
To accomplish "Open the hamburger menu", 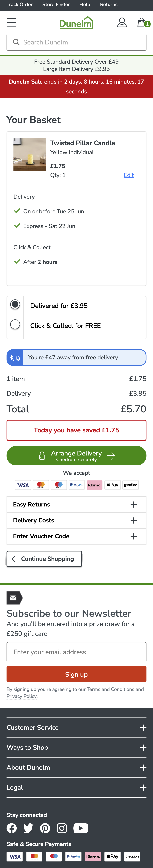I will [x=11, y=23].
